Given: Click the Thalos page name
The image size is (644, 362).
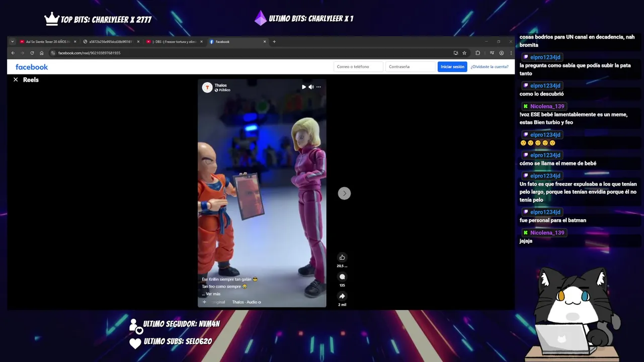Looking at the screenshot, I should pyautogui.click(x=220, y=85).
